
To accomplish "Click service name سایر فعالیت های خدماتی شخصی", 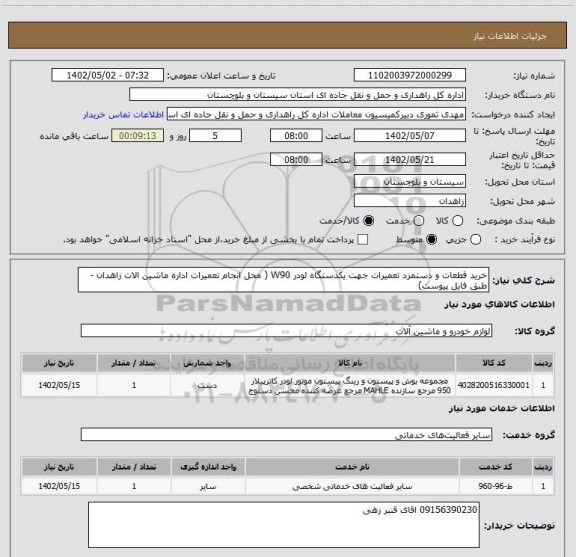I will pos(352,486).
